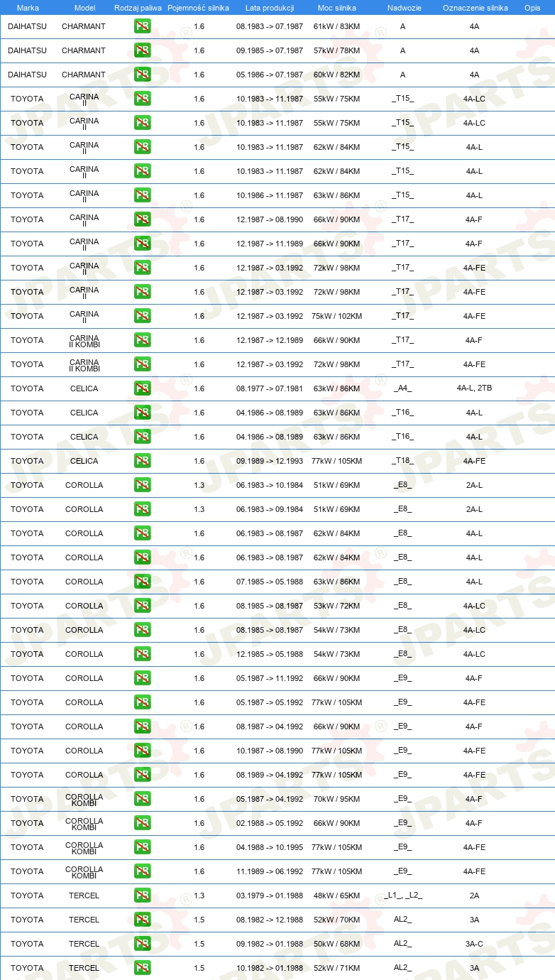
Task: Click the 60kW / 82KM power cell
Action: (x=337, y=75)
